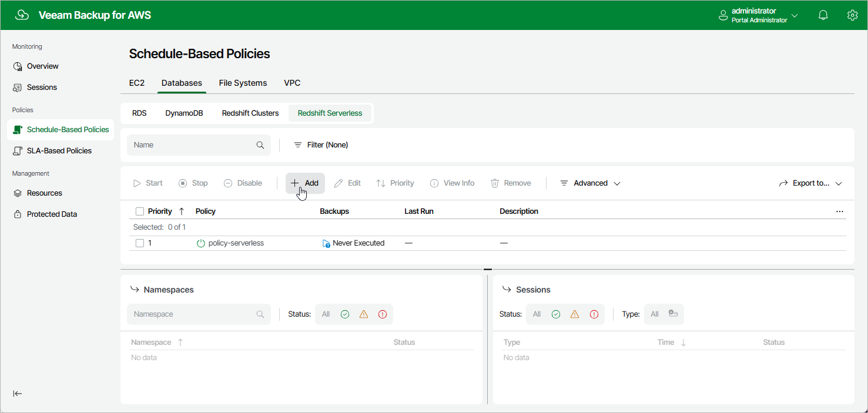Click the Stop button
The image size is (868, 413).
193,183
